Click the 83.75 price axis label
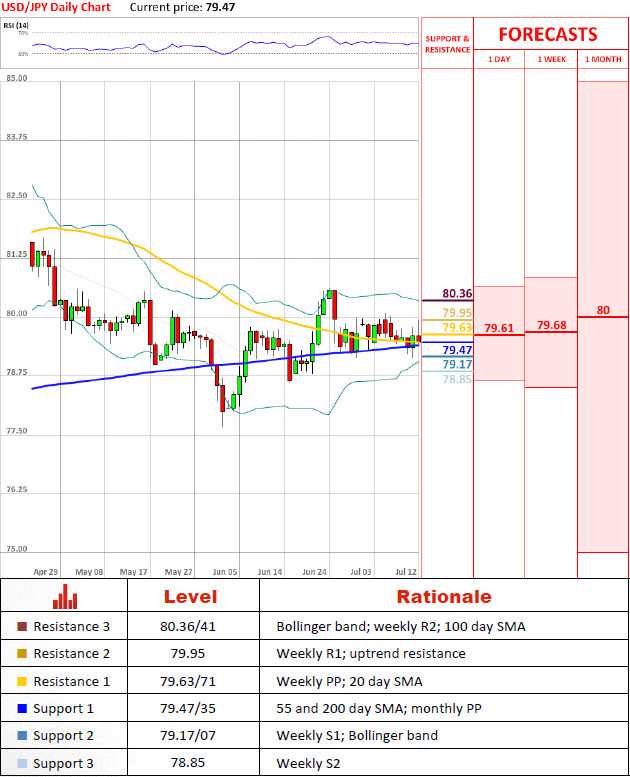Screen dimensions: 630x777 coord(17,137)
